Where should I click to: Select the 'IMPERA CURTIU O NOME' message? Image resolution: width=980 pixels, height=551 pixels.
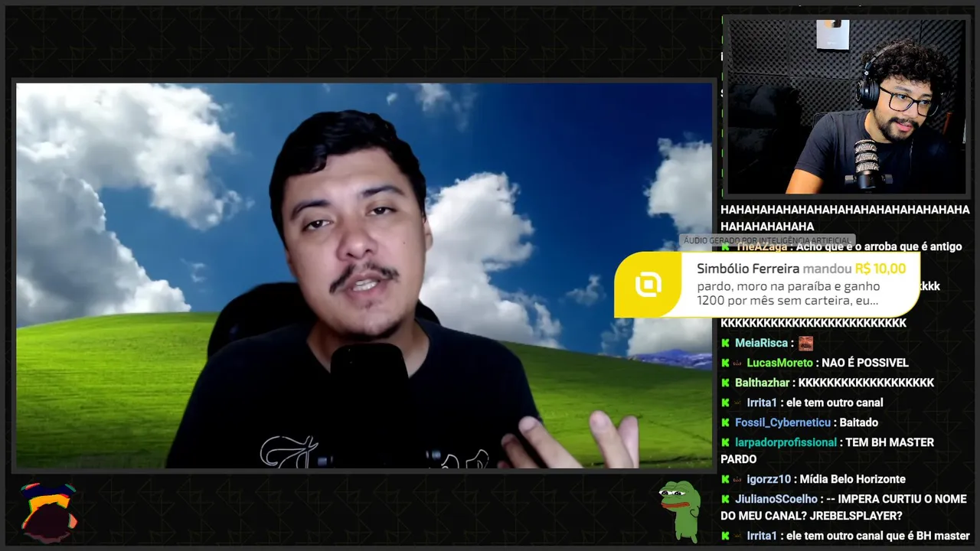coord(844,507)
